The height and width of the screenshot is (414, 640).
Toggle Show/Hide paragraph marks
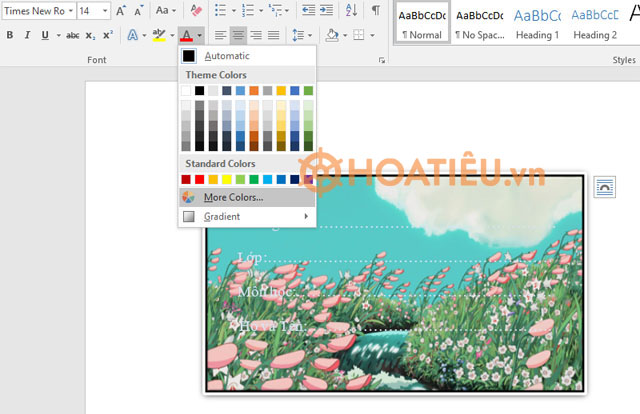point(376,11)
